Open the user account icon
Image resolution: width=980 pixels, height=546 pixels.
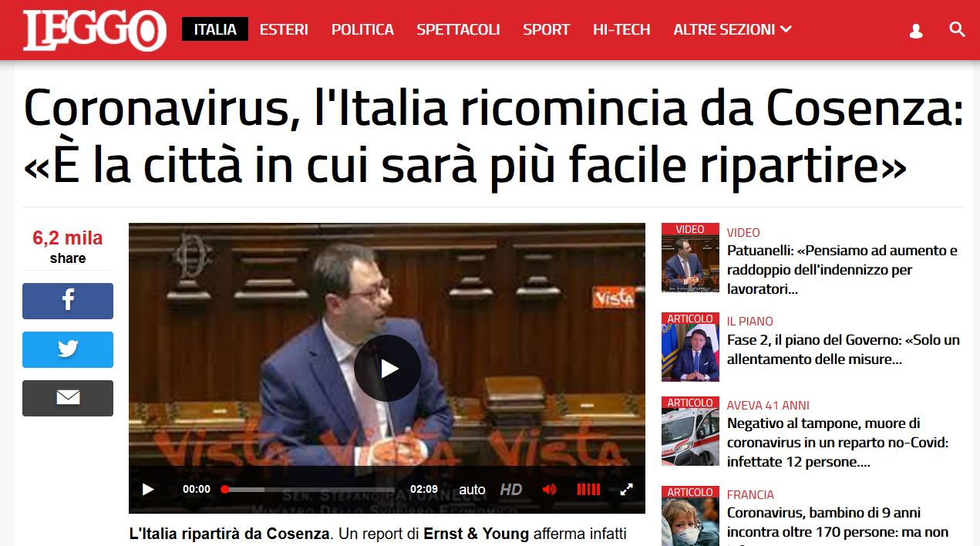point(916,31)
